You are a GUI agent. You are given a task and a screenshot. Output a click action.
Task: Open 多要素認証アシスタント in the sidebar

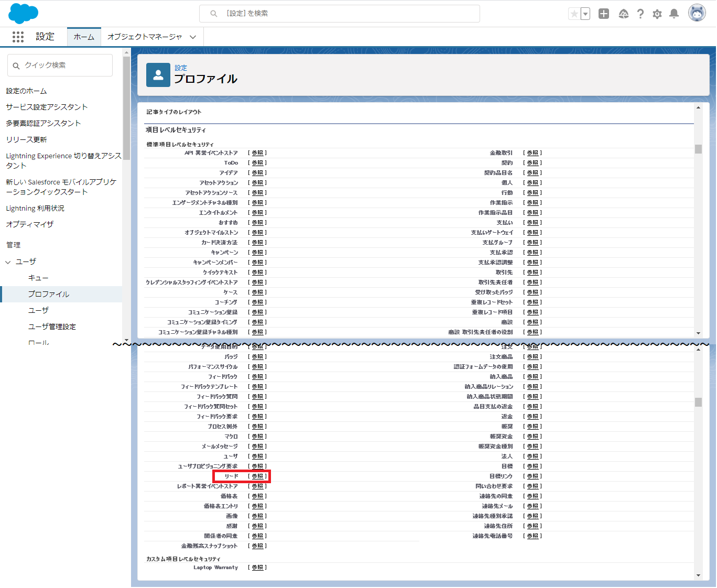(44, 123)
